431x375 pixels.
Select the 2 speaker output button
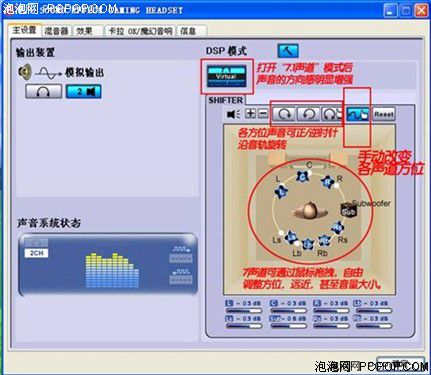pyautogui.click(x=84, y=91)
